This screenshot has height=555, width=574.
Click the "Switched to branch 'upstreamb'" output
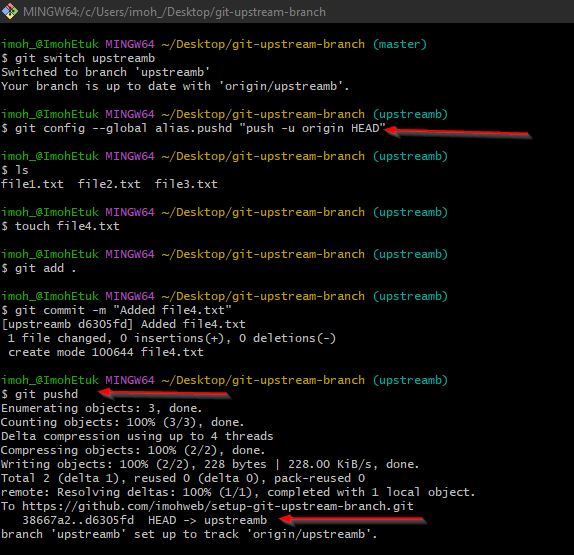point(105,72)
